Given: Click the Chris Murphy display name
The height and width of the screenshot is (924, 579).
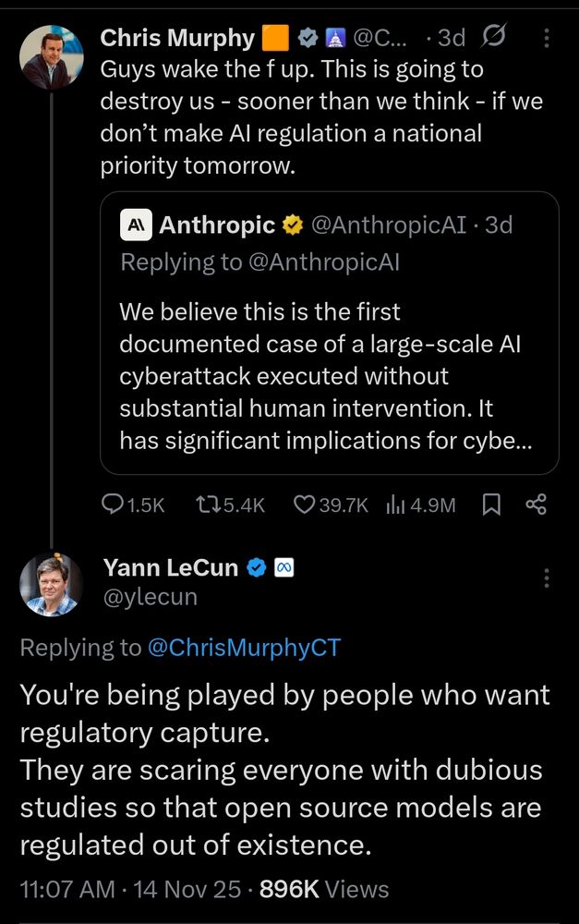Looking at the screenshot, I should pyautogui.click(x=176, y=38).
